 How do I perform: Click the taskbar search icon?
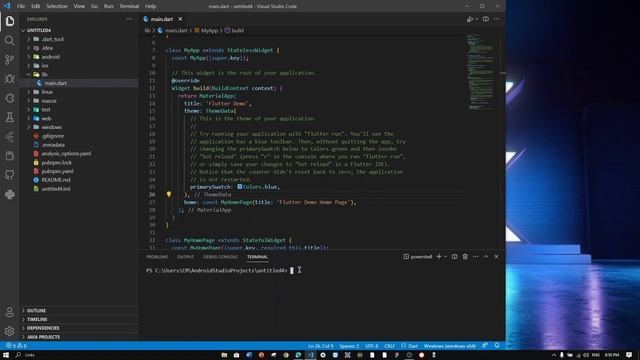(x=18, y=355)
